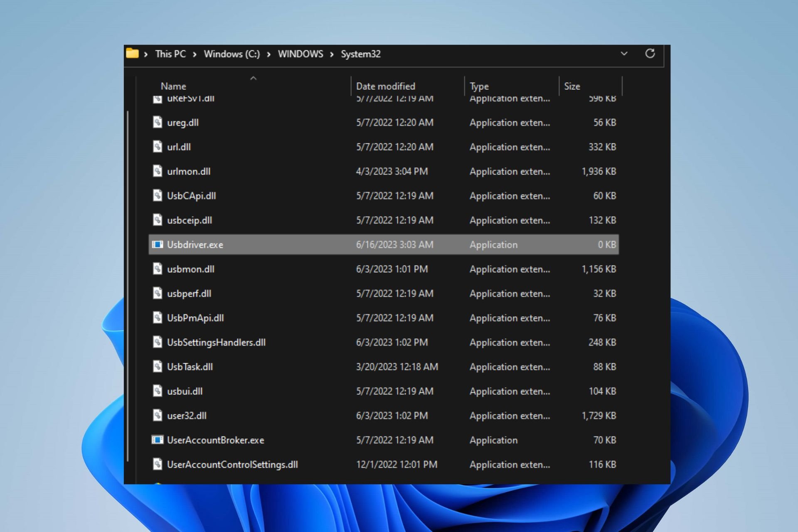This screenshot has height=532, width=798.
Task: Click the usbmon.dll file icon
Action: [157, 269]
